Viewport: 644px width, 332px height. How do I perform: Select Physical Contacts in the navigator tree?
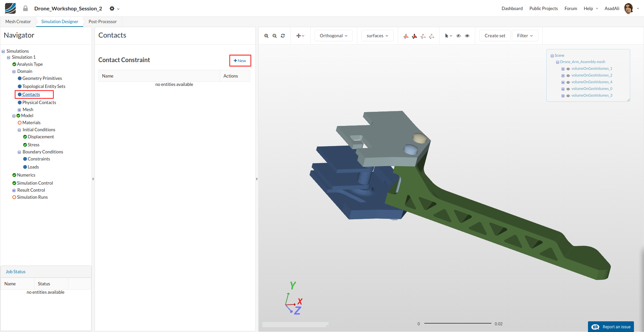coord(39,103)
